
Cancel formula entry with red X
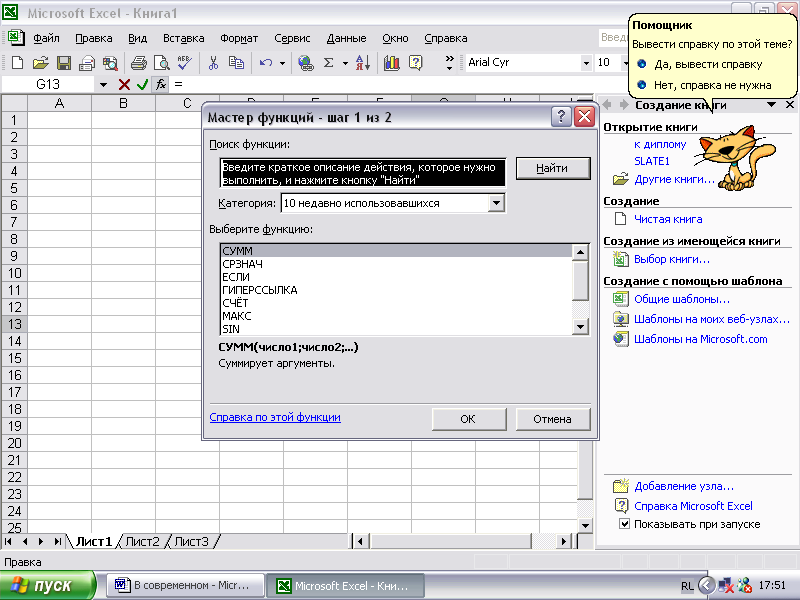[x=124, y=85]
